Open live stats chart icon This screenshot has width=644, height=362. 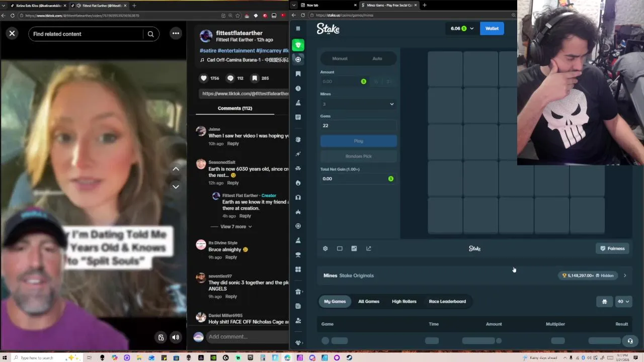(x=354, y=248)
